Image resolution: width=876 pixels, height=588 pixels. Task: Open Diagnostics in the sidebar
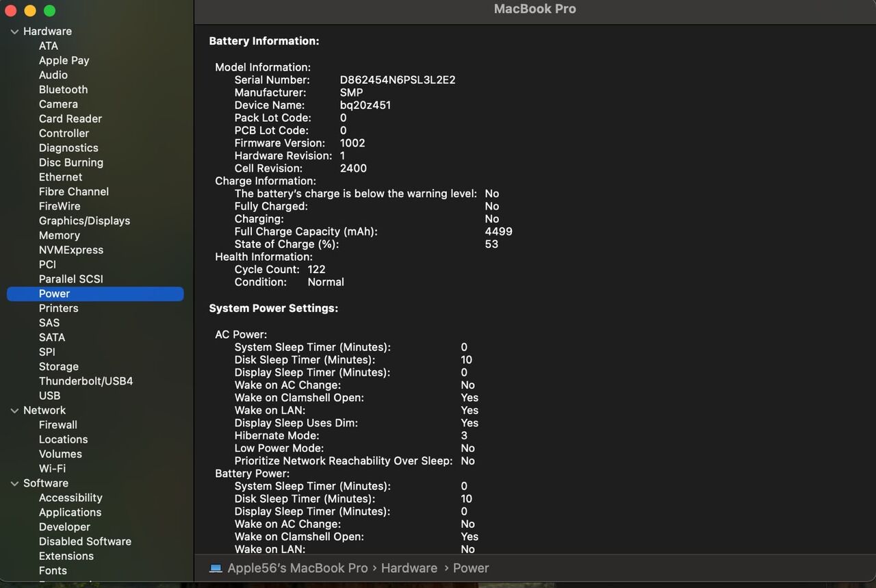point(68,148)
